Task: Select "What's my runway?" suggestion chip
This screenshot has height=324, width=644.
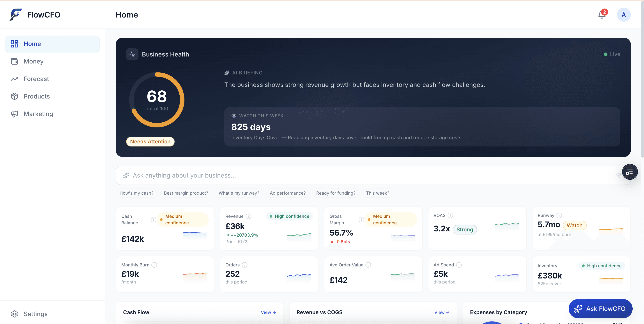Action: [239, 193]
